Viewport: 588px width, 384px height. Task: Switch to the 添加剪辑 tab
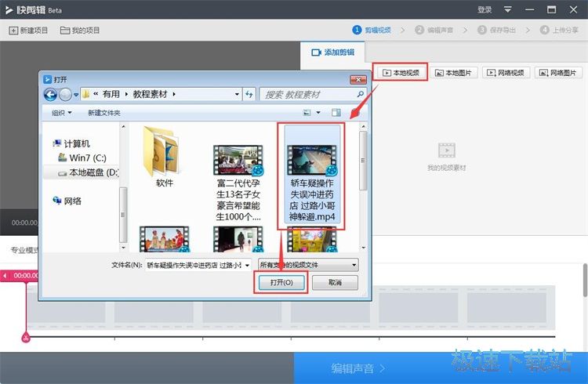pyautogui.click(x=332, y=53)
